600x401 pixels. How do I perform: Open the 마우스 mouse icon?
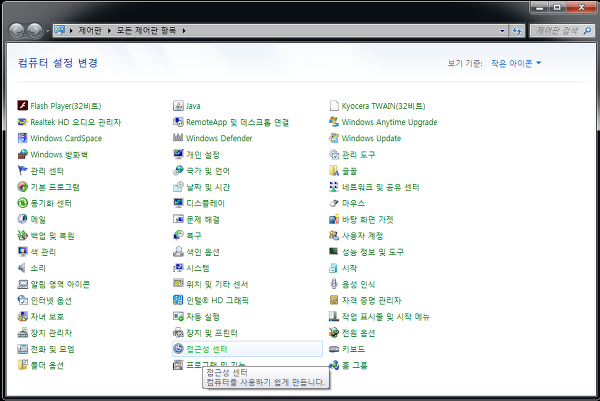[x=334, y=203]
